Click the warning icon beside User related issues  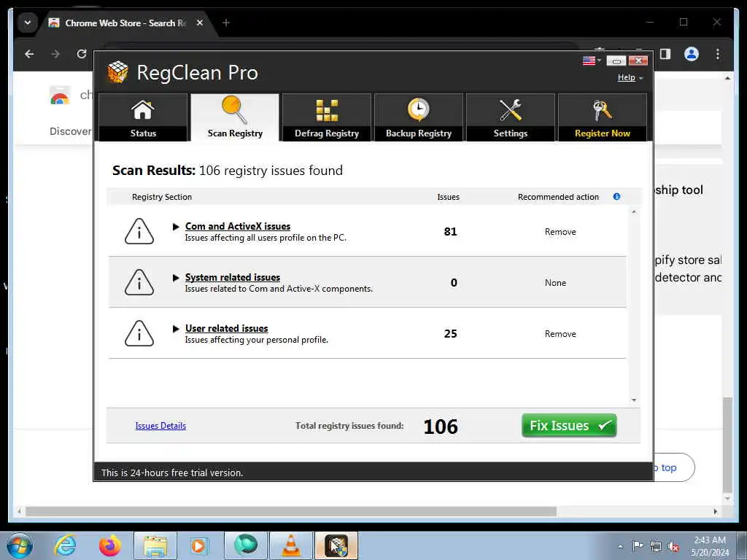(x=139, y=333)
